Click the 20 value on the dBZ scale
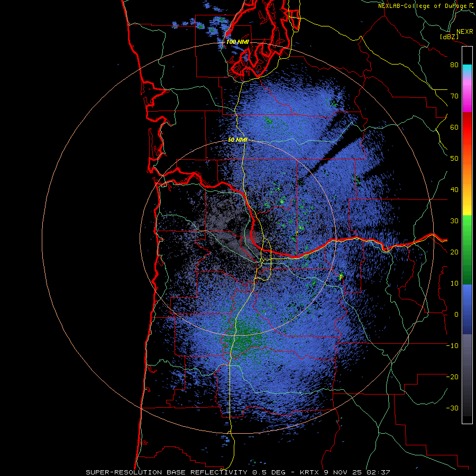476x476 pixels. (x=454, y=252)
